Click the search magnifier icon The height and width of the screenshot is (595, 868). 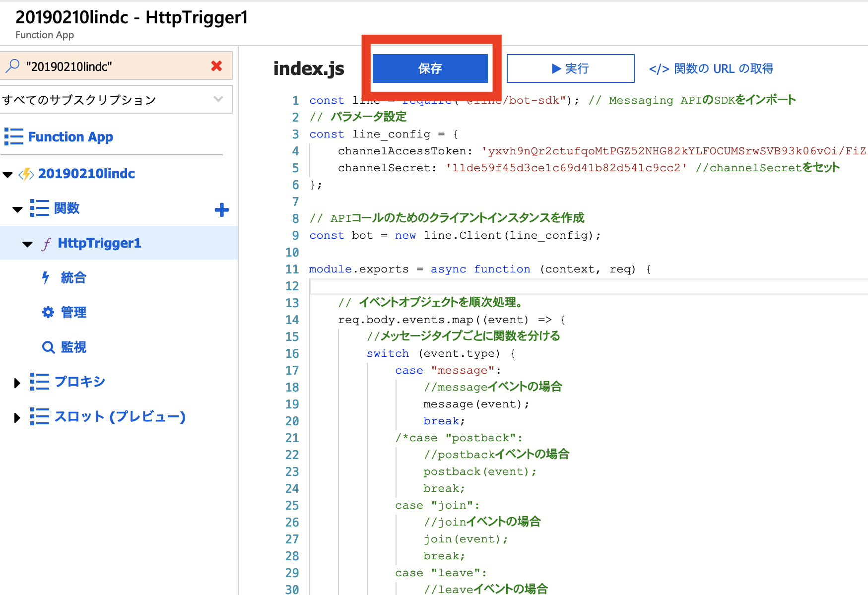(12, 66)
